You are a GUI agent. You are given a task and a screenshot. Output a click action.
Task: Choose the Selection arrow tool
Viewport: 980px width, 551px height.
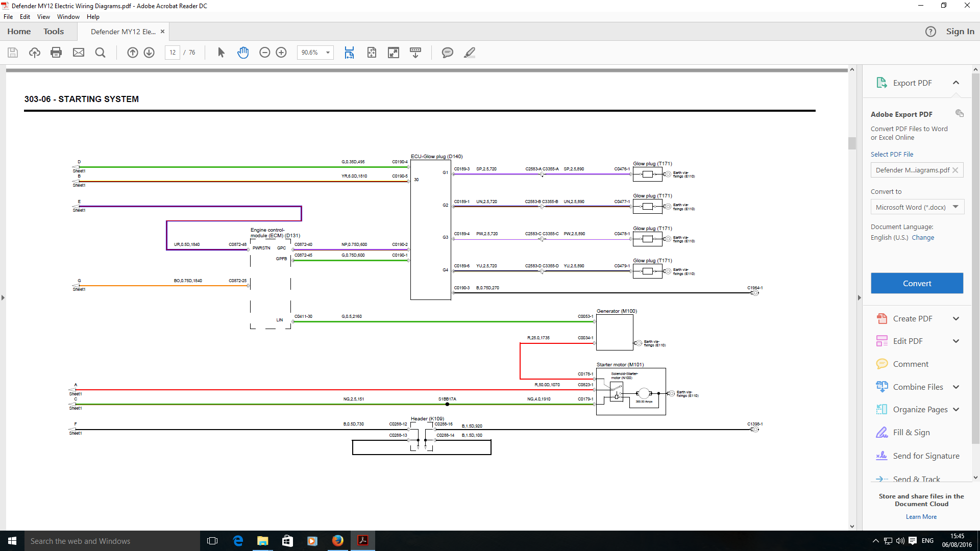coord(221,53)
